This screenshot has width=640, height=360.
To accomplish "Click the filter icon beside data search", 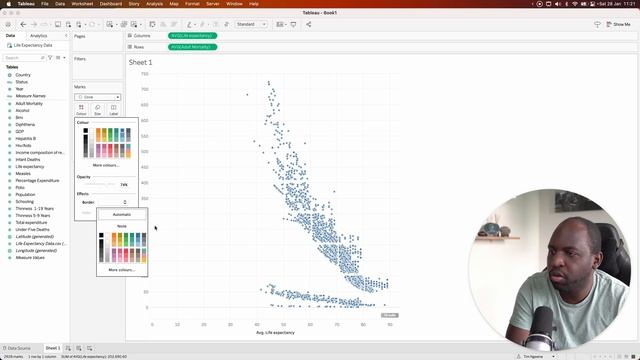I will [50, 58].
